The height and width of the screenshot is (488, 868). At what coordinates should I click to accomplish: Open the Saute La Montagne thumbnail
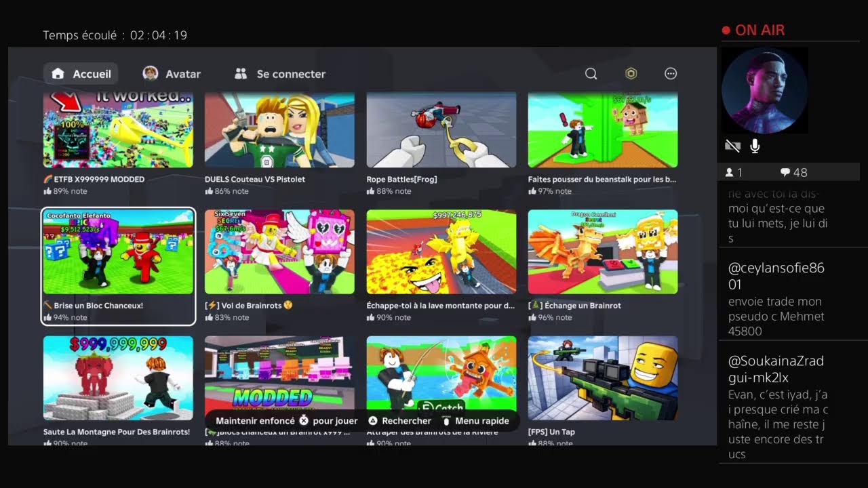[118, 378]
